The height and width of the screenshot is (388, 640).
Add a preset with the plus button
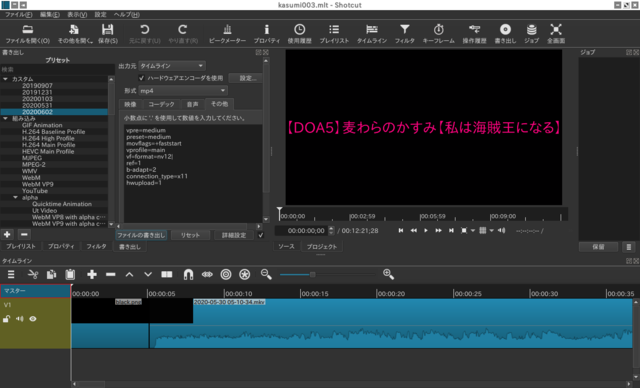coord(7,235)
